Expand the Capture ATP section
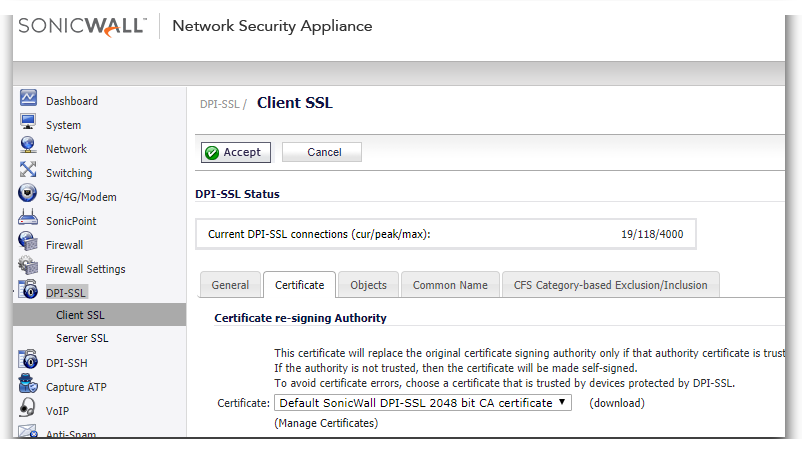This screenshot has height=454, width=802. click(76, 387)
